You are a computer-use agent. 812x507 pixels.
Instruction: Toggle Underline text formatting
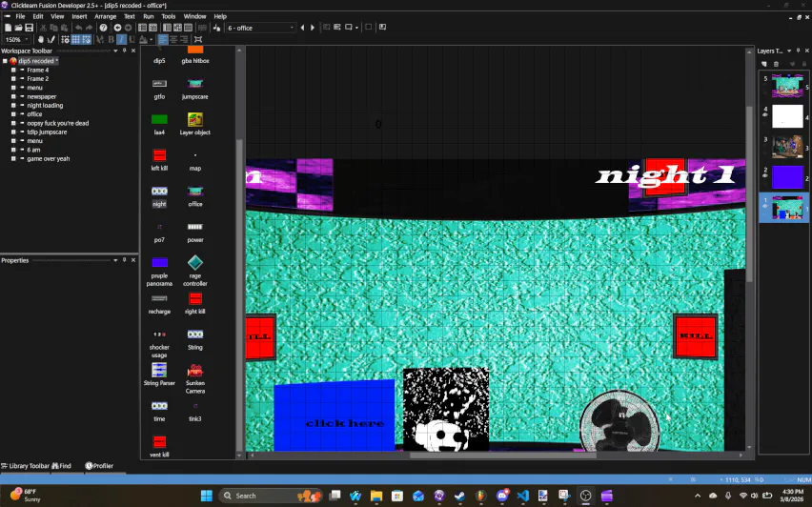point(132,39)
